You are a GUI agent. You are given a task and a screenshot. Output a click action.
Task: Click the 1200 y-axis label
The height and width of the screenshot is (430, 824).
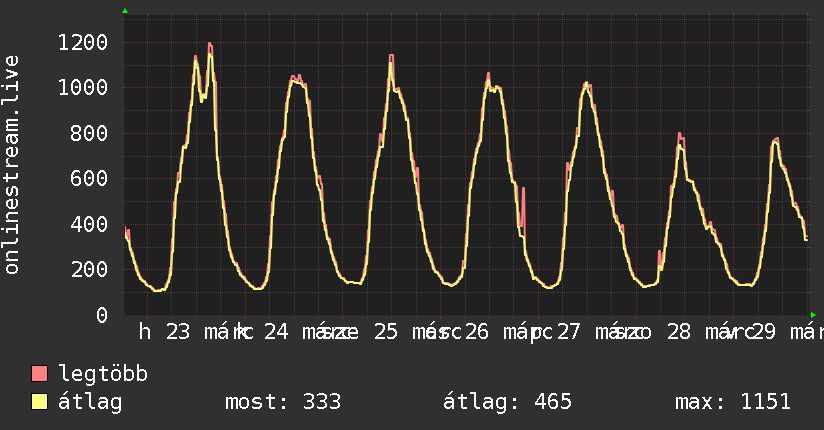click(83, 42)
